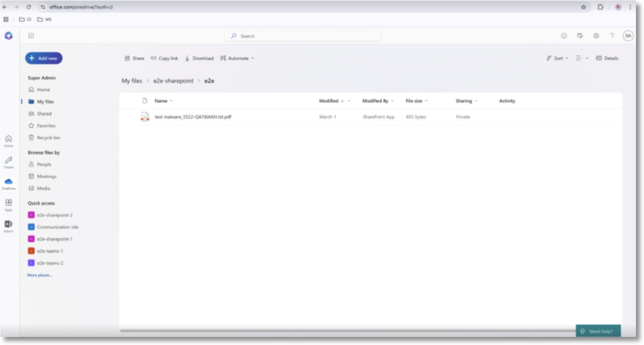This screenshot has width=644, height=345.
Task: Open the Recycle bin from sidebar
Action: 48,138
